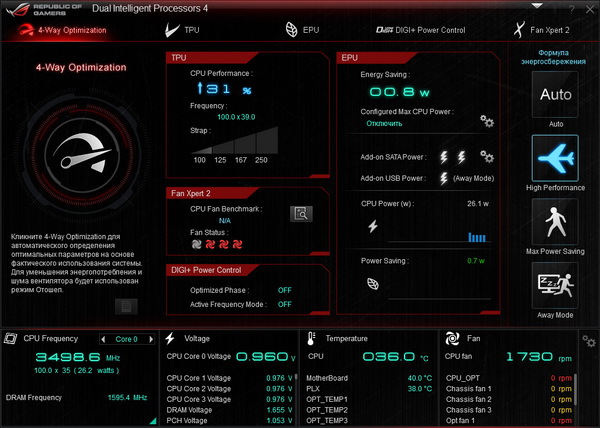Click the CPU Power 26.1 w value

[478, 203]
